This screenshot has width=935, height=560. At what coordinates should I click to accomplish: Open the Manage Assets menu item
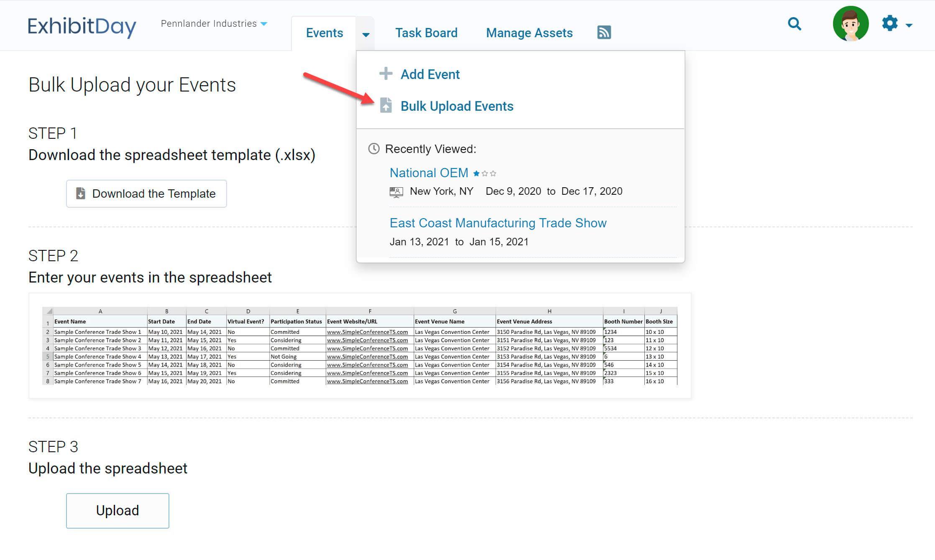point(529,32)
